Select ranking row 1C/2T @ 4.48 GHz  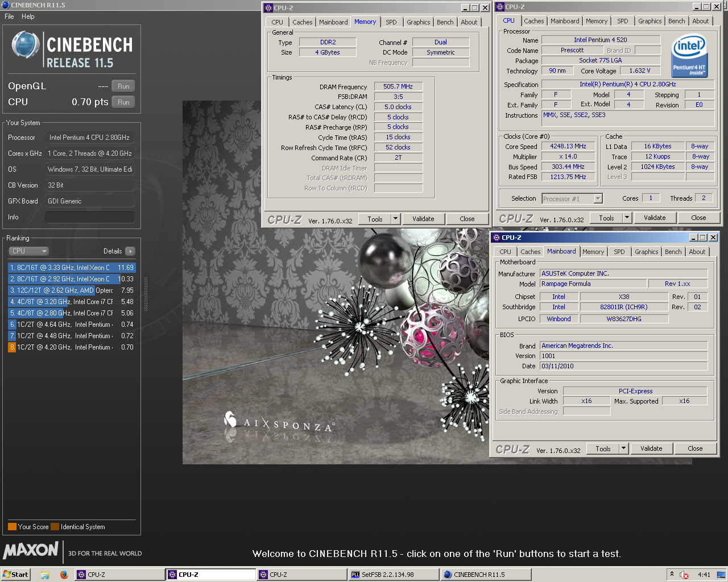[72, 336]
